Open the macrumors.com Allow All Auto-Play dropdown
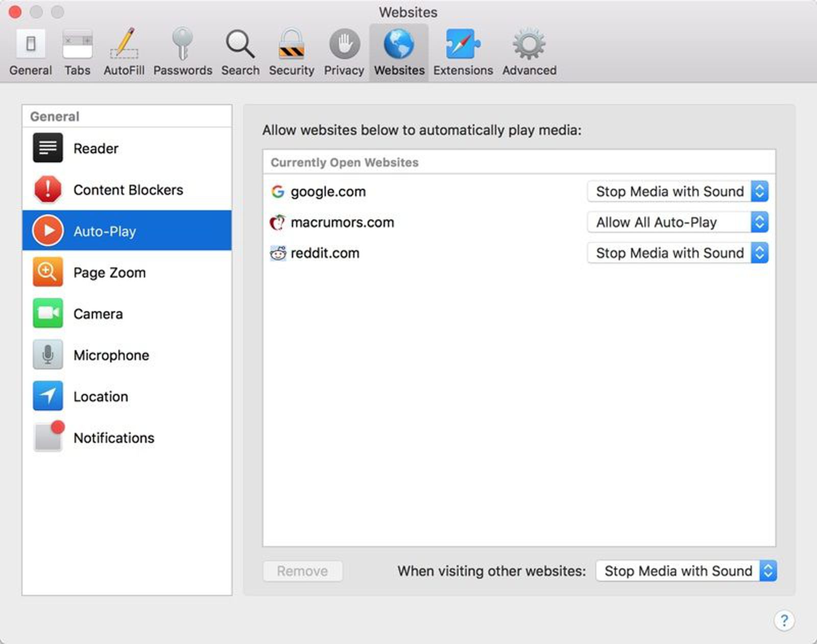This screenshot has width=817, height=644. (x=678, y=222)
